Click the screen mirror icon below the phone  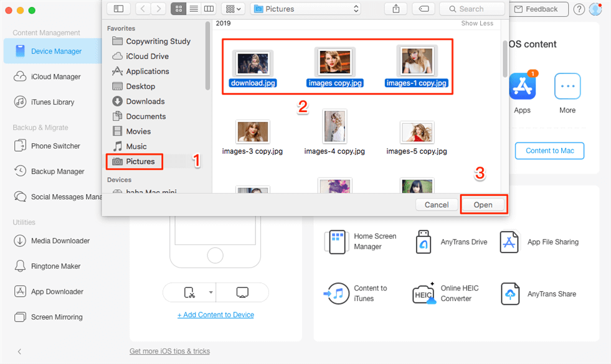(243, 292)
